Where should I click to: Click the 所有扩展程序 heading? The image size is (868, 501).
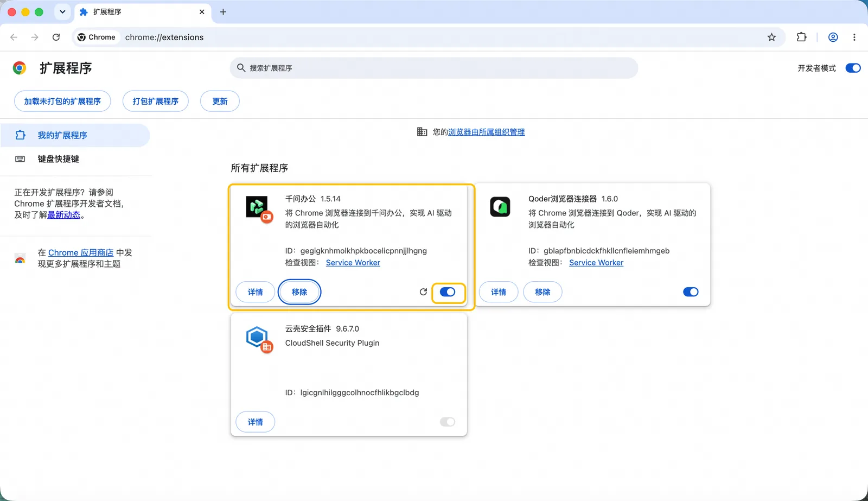click(x=259, y=168)
